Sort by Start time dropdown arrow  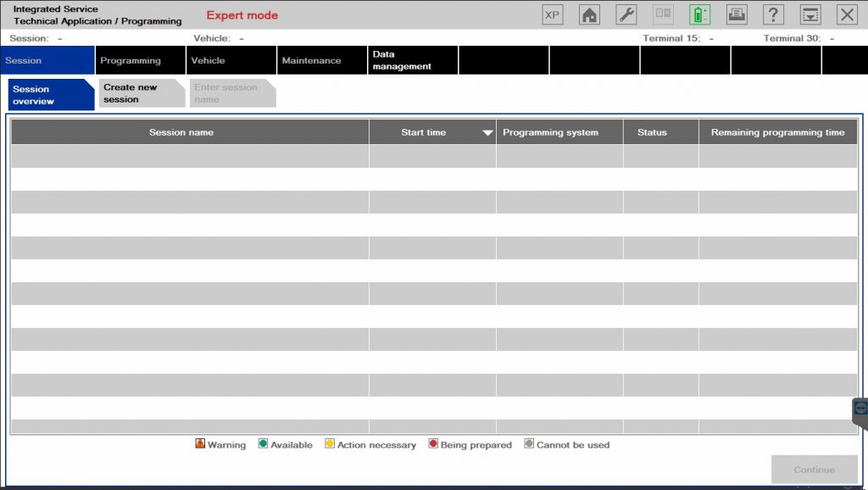pos(487,133)
